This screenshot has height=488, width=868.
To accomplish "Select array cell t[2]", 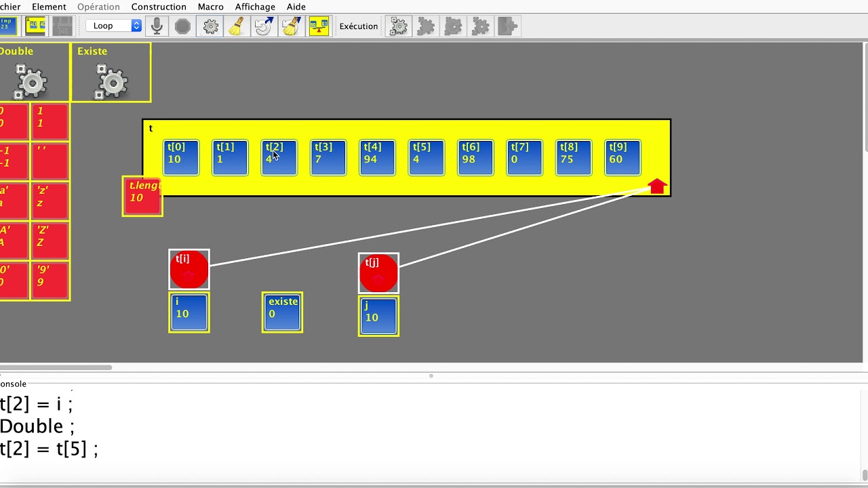I will point(279,157).
